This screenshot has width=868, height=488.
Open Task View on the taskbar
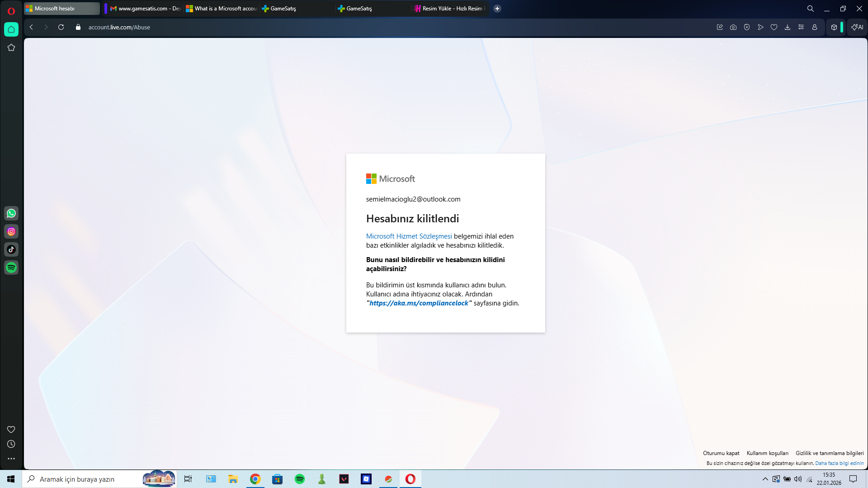188,479
